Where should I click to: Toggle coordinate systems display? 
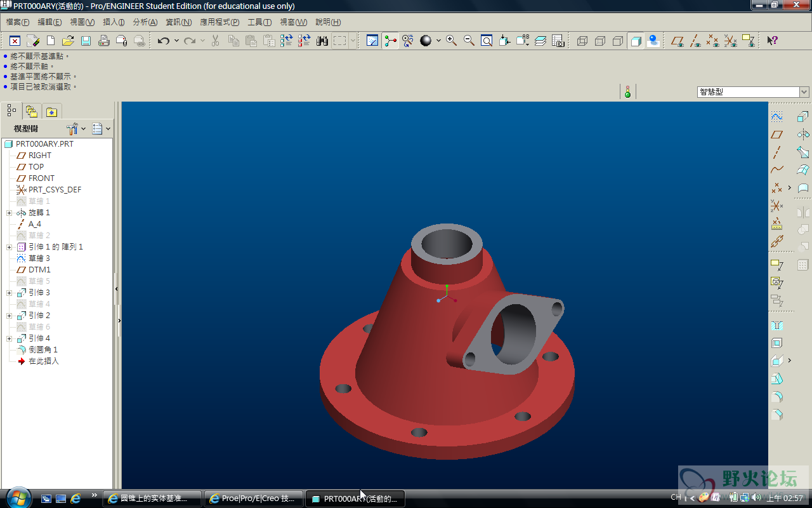click(730, 41)
